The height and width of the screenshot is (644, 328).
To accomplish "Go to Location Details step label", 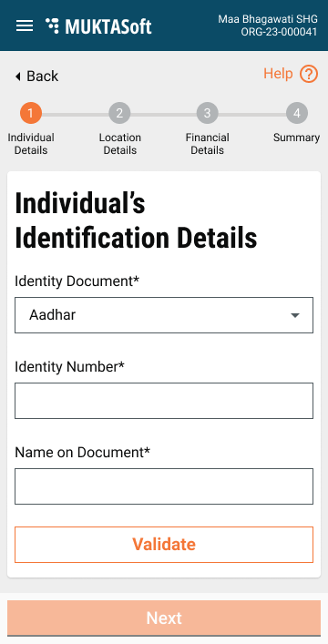I will [119, 144].
